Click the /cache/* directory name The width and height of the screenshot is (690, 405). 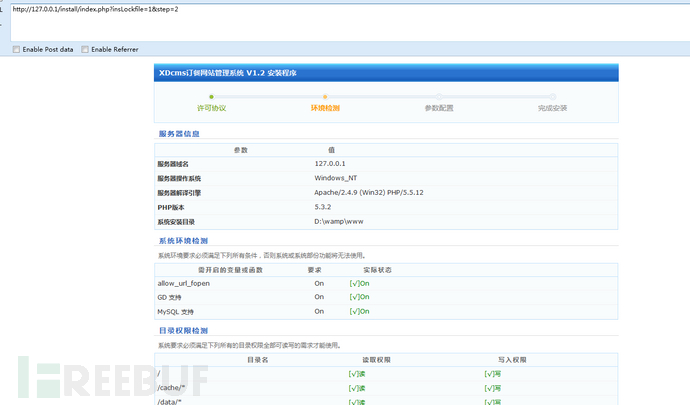(x=171, y=388)
